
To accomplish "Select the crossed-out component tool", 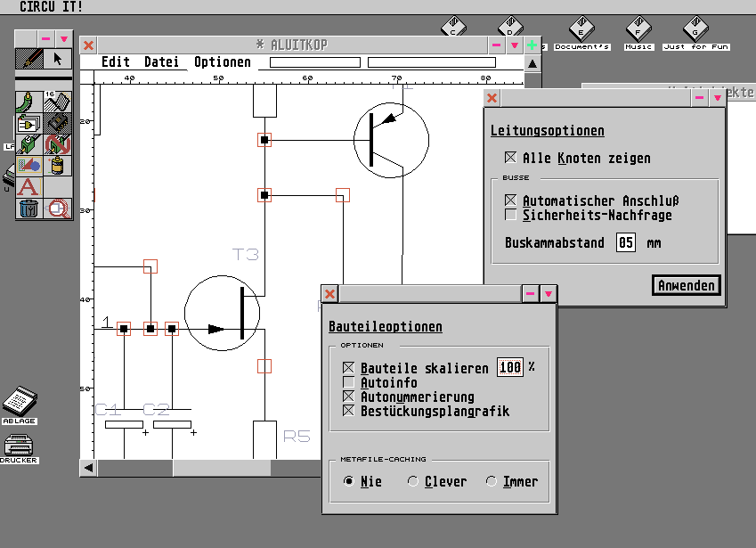I will 58,144.
